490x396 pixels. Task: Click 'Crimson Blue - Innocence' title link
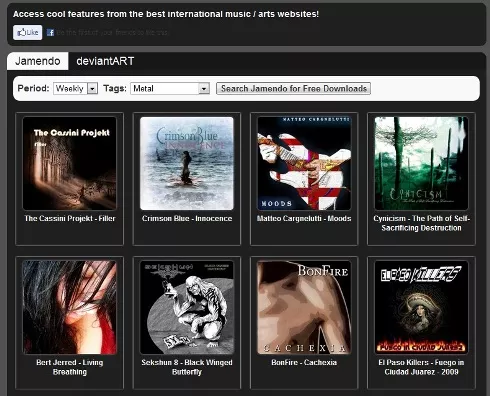(x=187, y=218)
